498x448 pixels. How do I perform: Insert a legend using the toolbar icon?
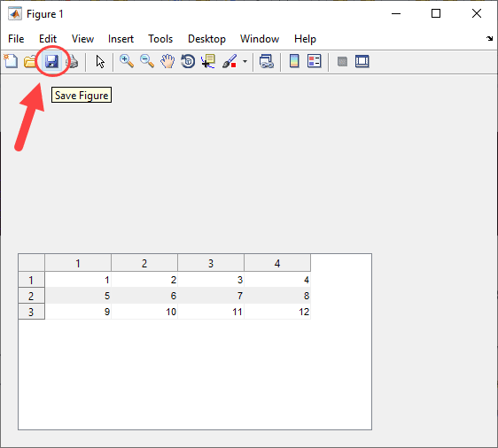point(314,61)
